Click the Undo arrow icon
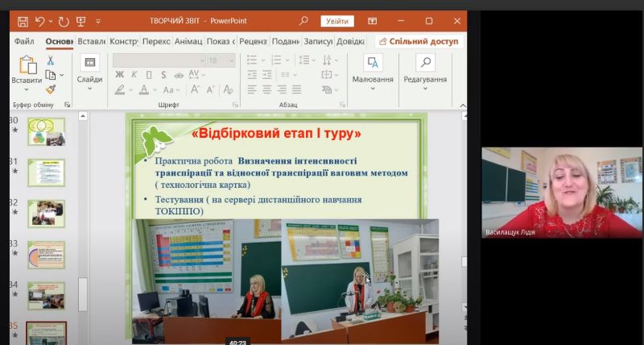 tap(39, 22)
